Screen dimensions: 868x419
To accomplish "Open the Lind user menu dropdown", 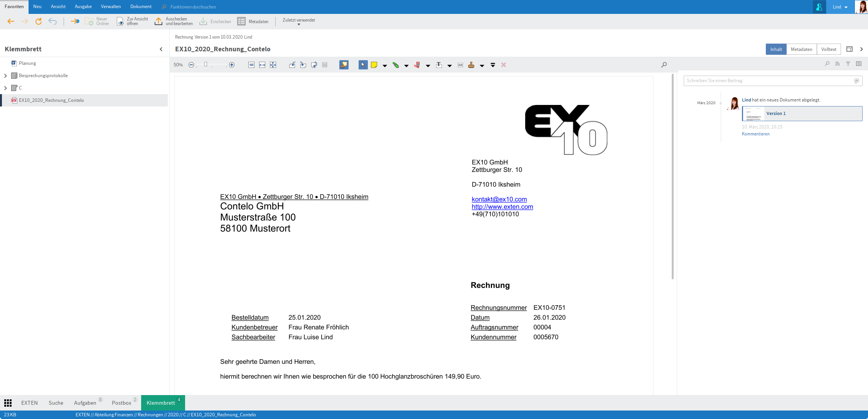I will click(840, 7).
